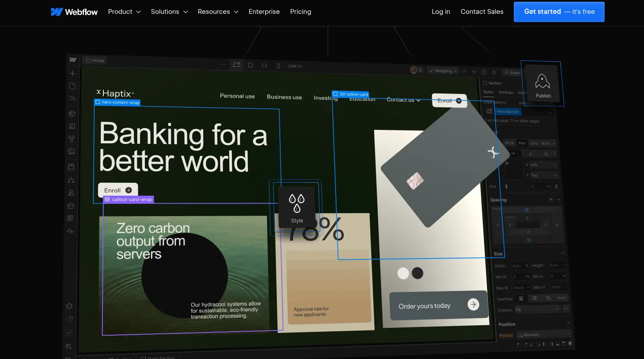Open the Variables icon below the cube icon
Image resolution: width=644 pixels, height=359 pixels.
tap(72, 126)
